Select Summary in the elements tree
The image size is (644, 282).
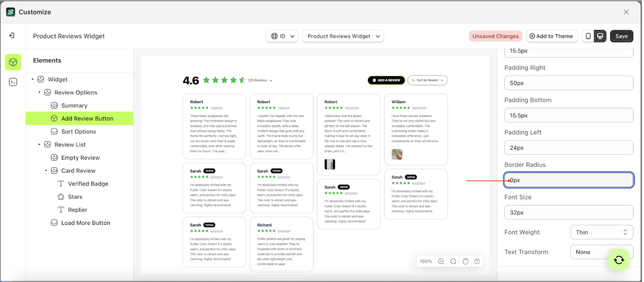pyautogui.click(x=74, y=105)
